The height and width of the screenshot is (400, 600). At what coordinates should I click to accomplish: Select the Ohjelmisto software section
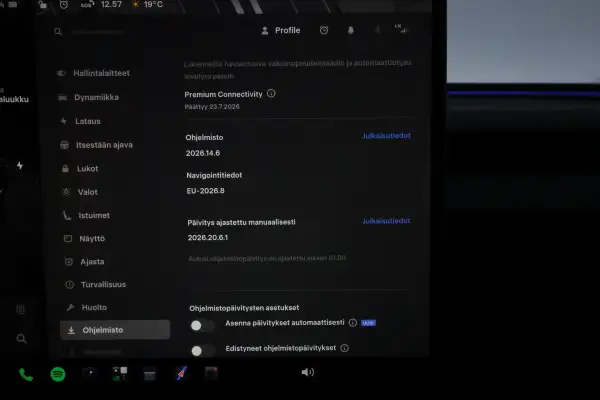pyautogui.click(x=115, y=330)
